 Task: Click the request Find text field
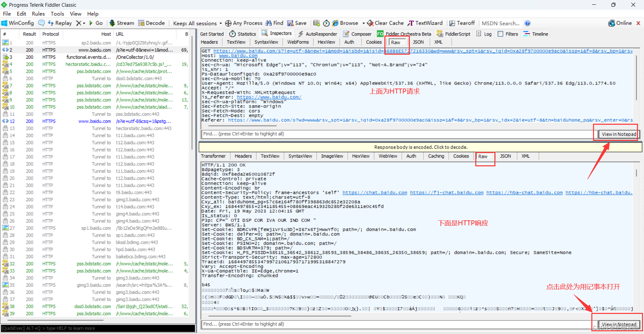[398, 134]
